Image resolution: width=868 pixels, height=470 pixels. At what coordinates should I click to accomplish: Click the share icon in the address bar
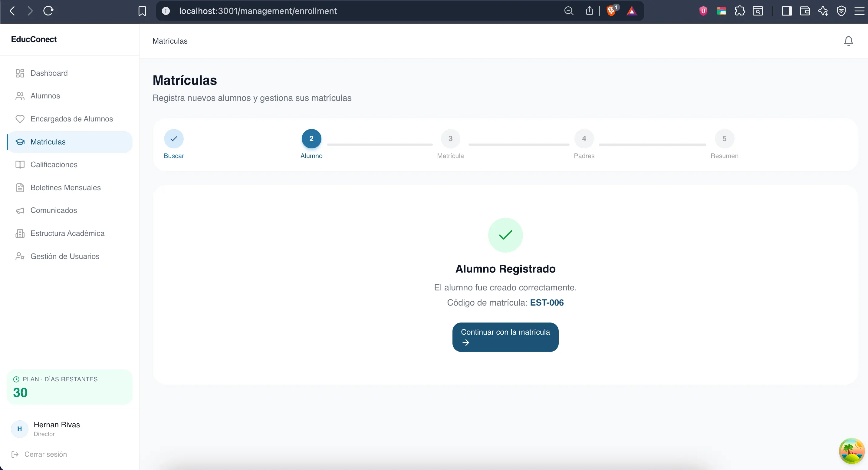(x=589, y=11)
